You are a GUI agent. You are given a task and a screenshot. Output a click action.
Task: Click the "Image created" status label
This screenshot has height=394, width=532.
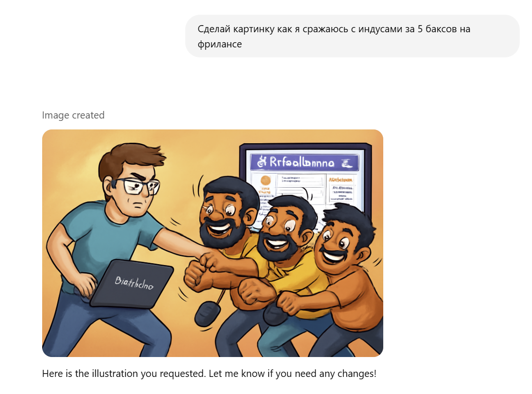(73, 115)
